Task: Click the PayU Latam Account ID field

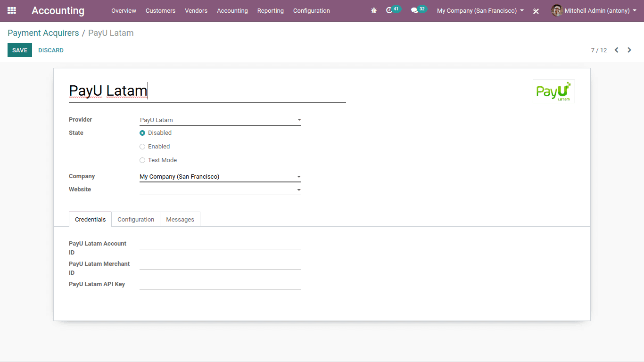Action: pyautogui.click(x=220, y=244)
